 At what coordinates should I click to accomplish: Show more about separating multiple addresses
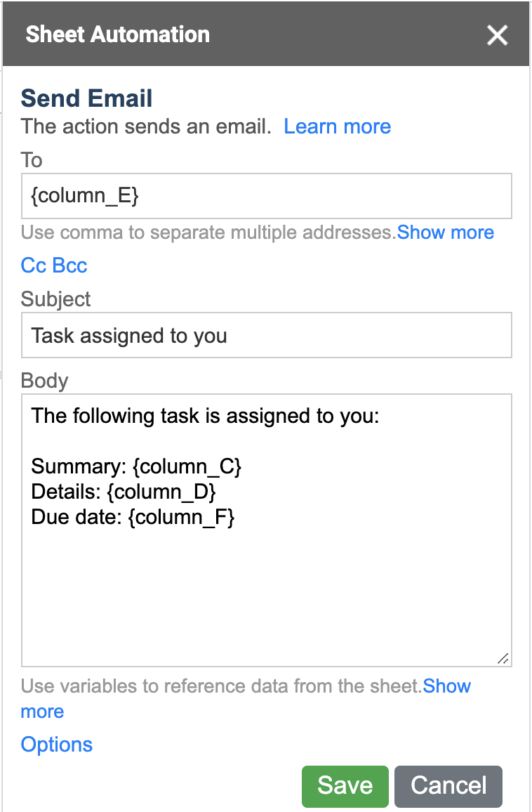(x=446, y=233)
